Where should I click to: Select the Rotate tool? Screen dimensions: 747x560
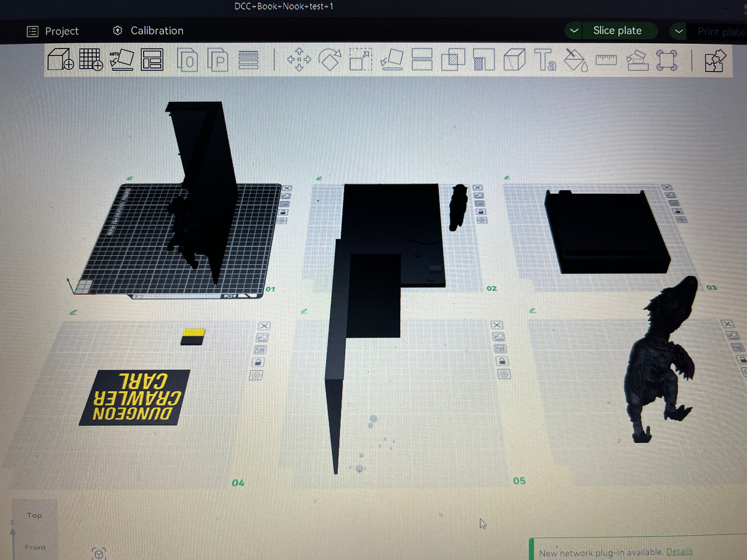coord(329,60)
